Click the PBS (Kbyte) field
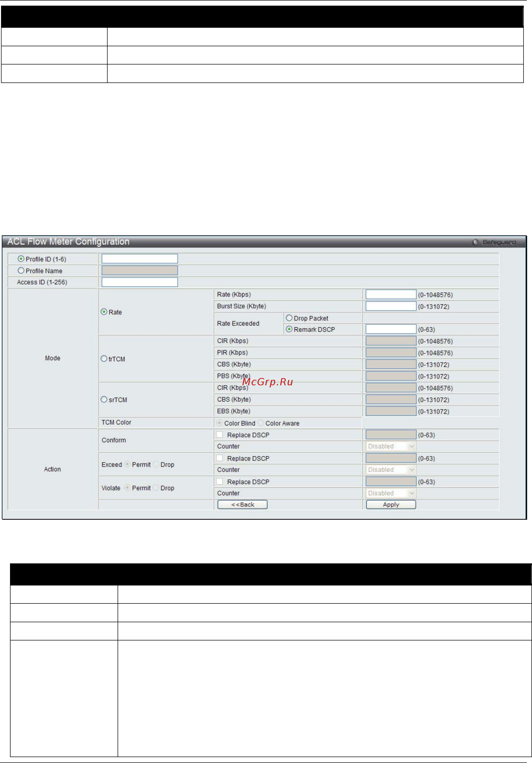The height and width of the screenshot is (763, 532). (391, 376)
